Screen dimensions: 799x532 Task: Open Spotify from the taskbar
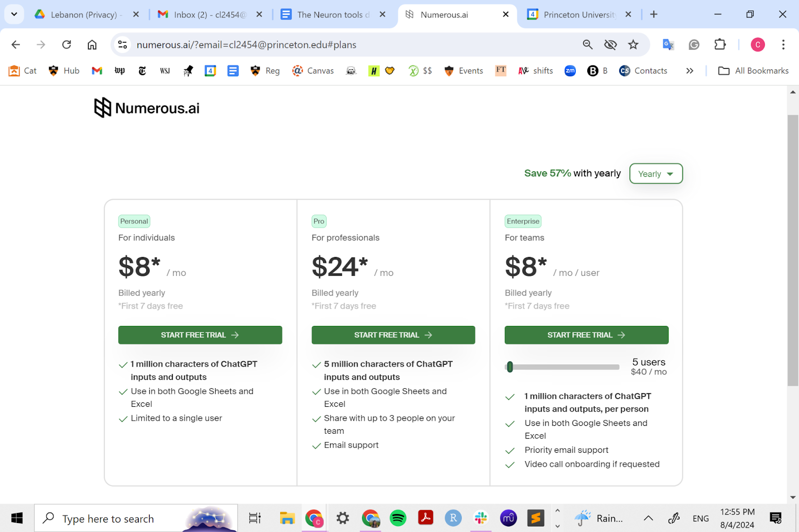[398, 519]
